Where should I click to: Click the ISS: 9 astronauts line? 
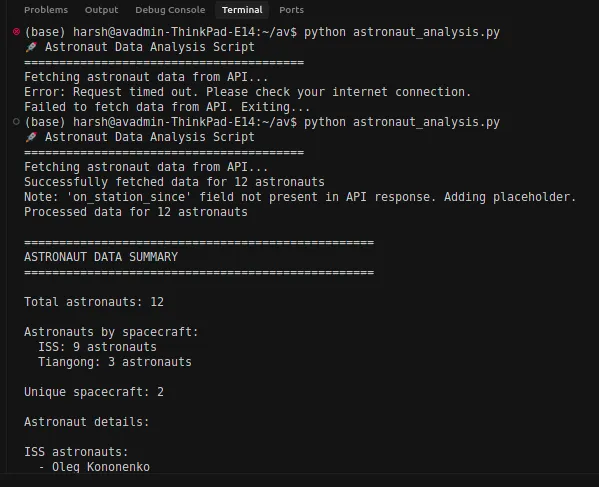[97, 347]
